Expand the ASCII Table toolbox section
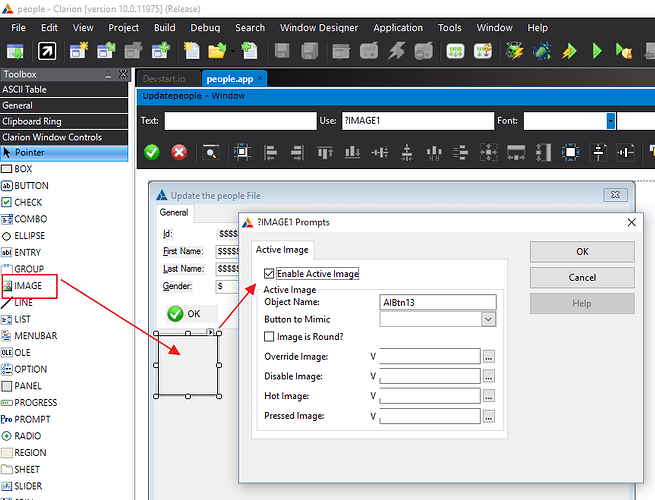 point(64,89)
